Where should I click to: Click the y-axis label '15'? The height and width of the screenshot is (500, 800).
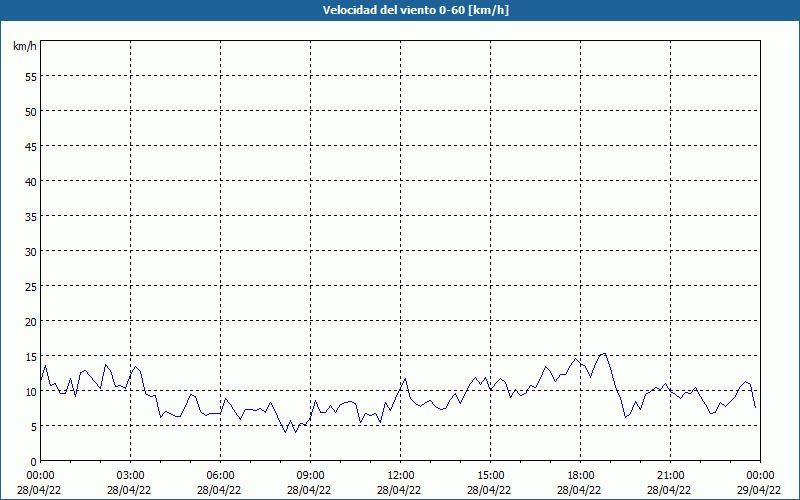pos(31,357)
